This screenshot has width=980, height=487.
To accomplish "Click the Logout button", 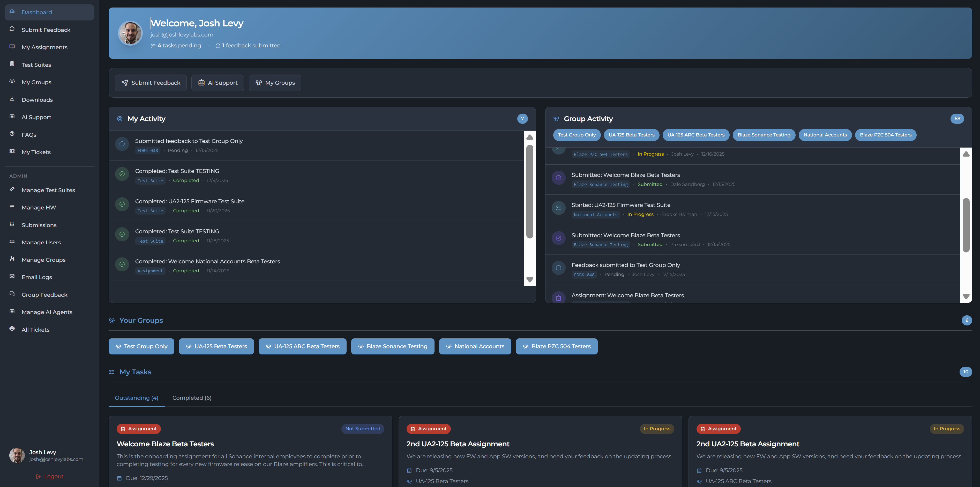I will click(49, 476).
